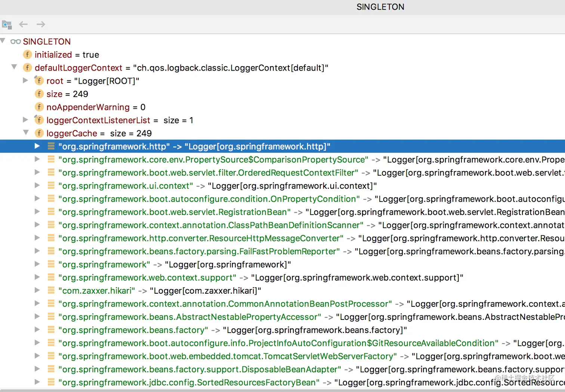Click the glasses watch icon beside SINGLETON
Screen dimensions: 565x392
[16, 41]
